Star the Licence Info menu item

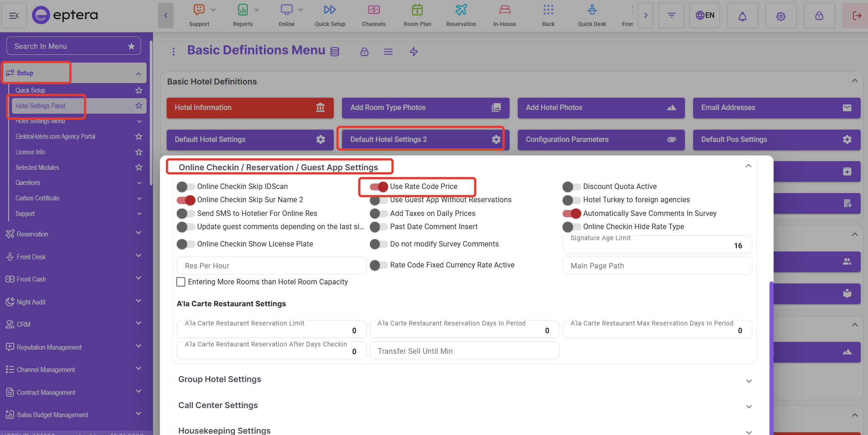pyautogui.click(x=139, y=152)
